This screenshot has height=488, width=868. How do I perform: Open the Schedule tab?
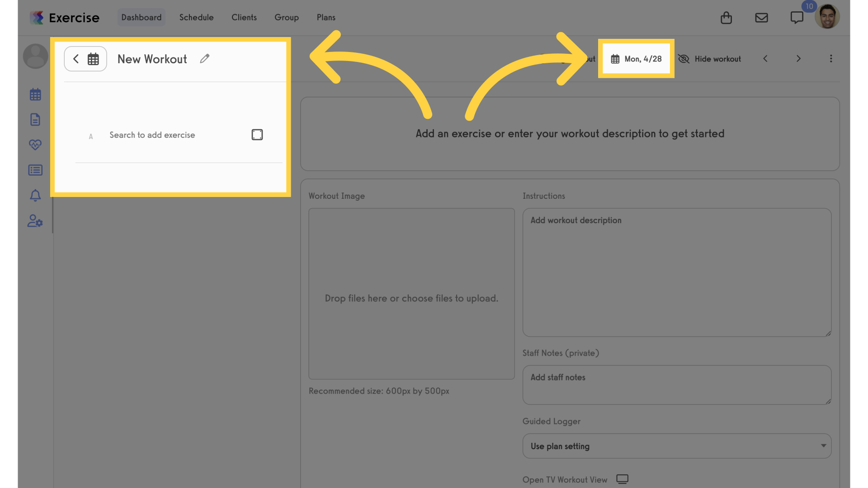196,17
